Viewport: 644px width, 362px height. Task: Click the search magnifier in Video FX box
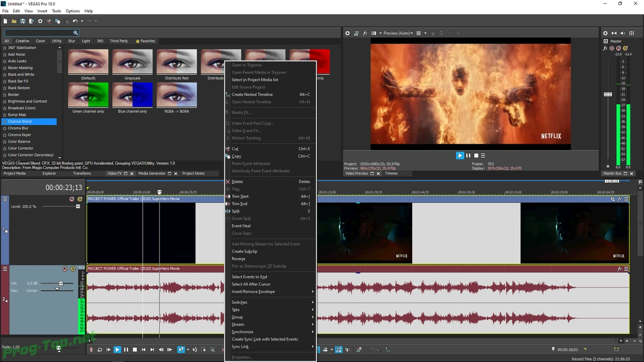click(x=76, y=33)
